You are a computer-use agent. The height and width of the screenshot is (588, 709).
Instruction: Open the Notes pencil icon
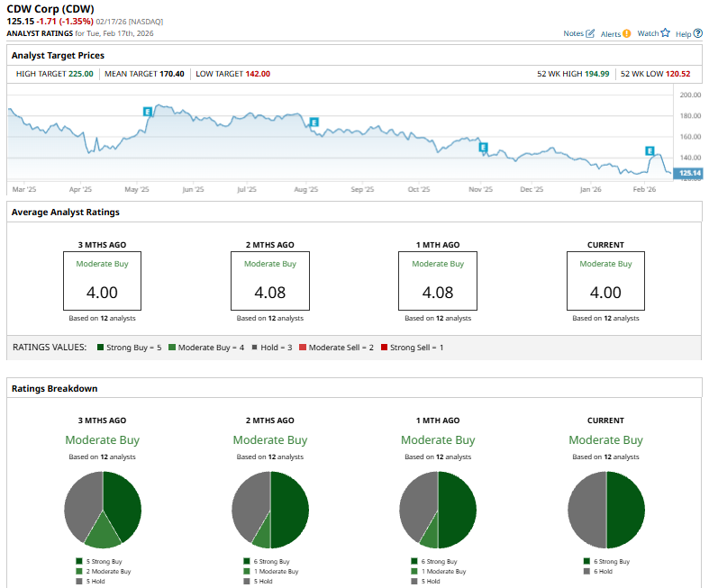pos(590,33)
